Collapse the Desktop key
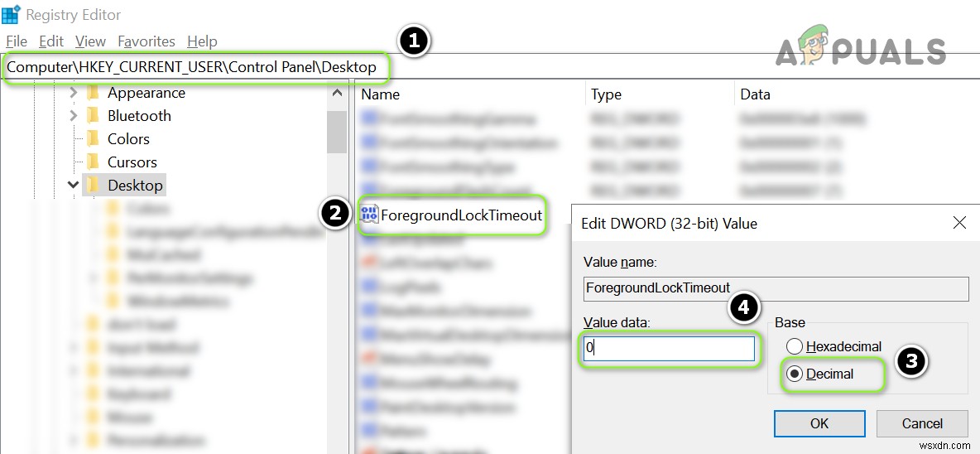Viewport: 980px width, 454px height. [x=73, y=185]
